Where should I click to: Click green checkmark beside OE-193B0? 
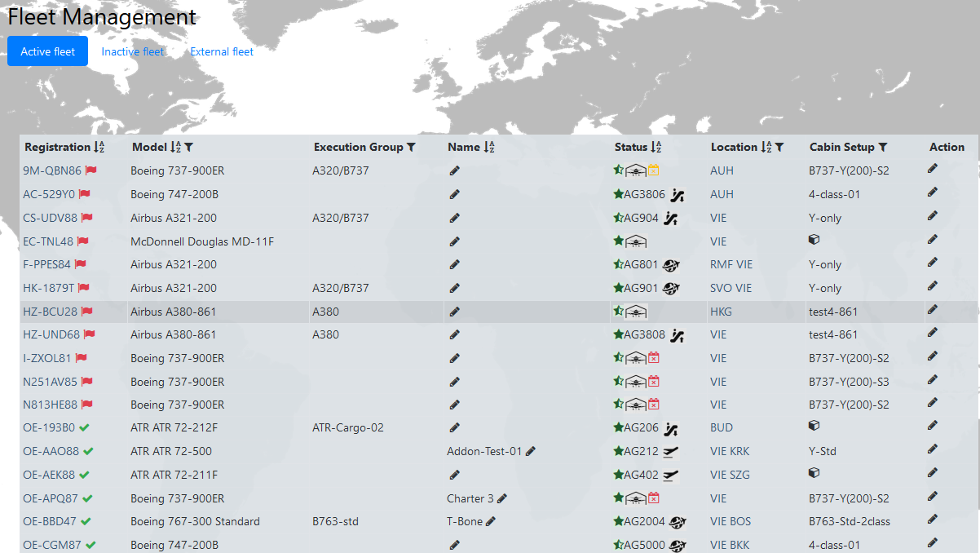(84, 427)
